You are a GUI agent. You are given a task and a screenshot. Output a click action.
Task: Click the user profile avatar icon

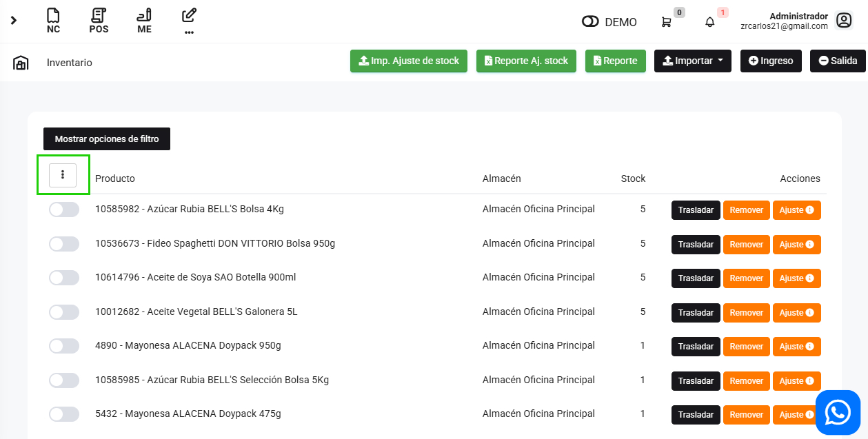(x=844, y=21)
